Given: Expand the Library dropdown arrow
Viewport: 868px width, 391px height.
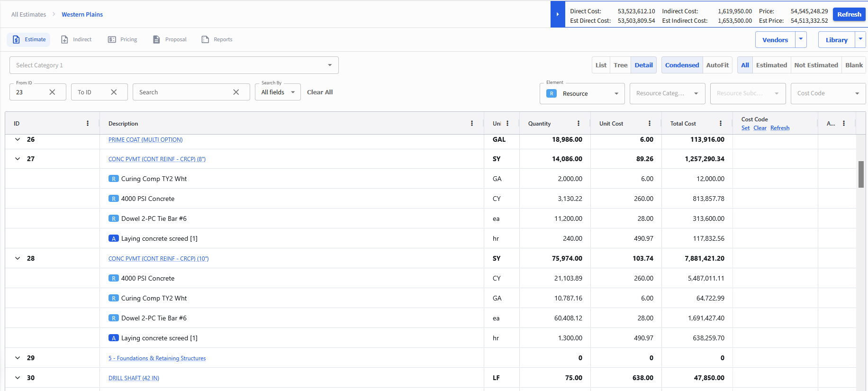Looking at the screenshot, I should coord(860,39).
